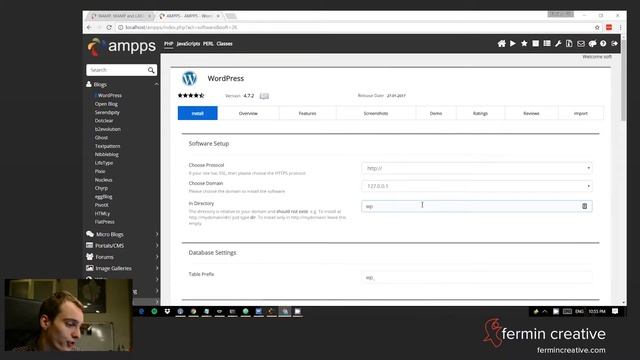
Task: Switch to the Reviews tab
Action: (531, 113)
